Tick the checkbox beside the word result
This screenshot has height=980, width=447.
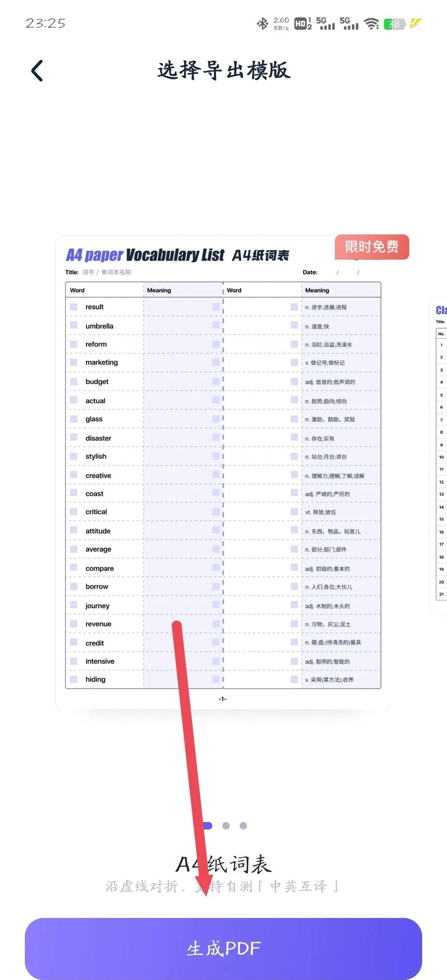click(74, 307)
